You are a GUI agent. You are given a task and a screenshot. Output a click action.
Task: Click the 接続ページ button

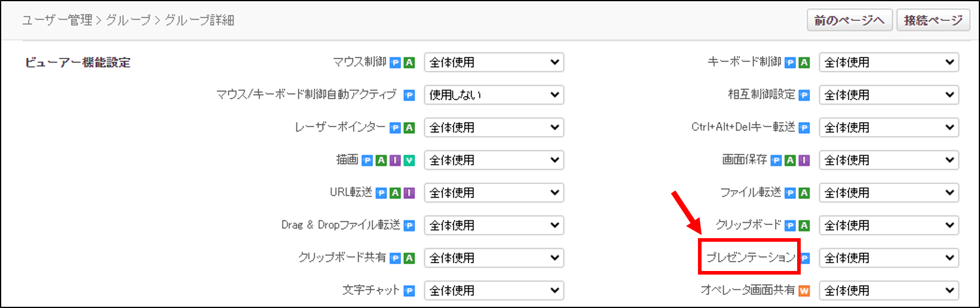pyautogui.click(x=933, y=20)
